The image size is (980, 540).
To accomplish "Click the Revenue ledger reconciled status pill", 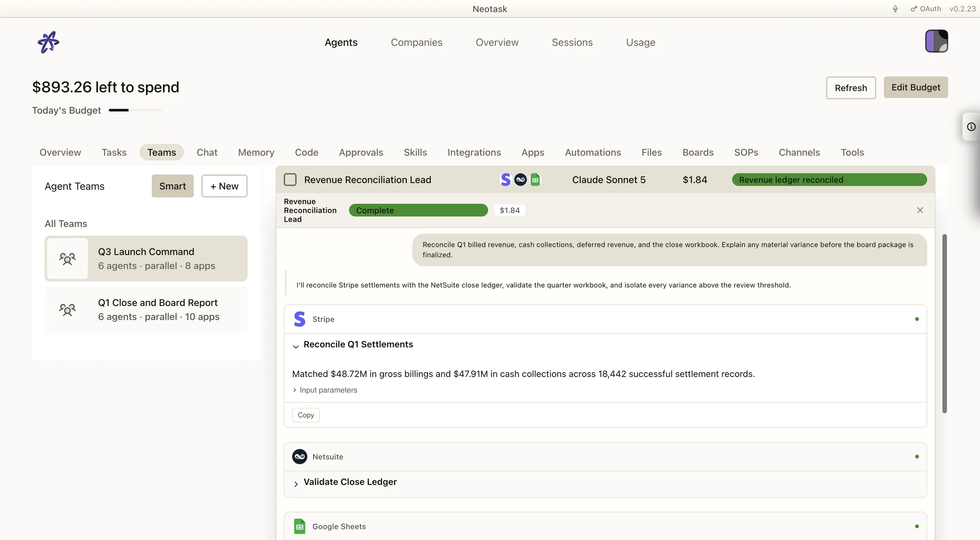I will (x=829, y=180).
